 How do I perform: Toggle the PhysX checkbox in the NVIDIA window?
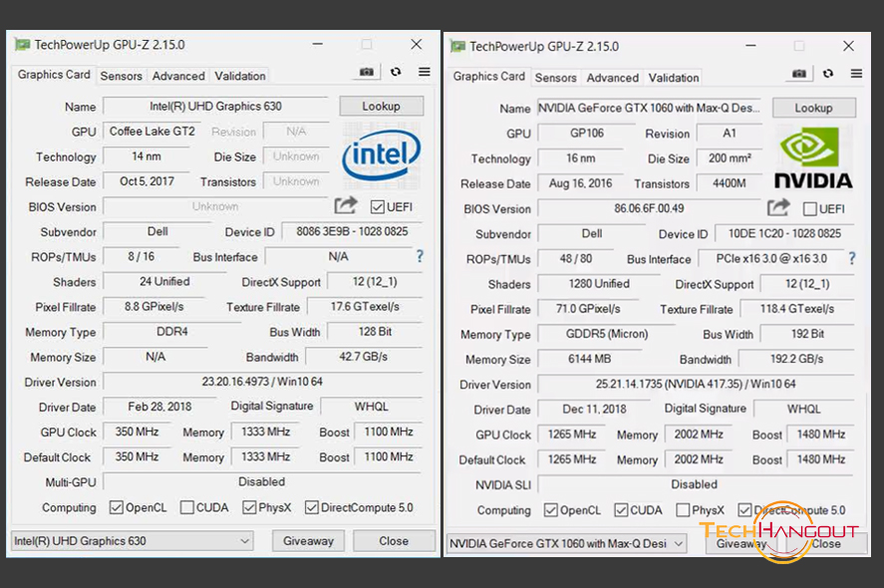683,510
